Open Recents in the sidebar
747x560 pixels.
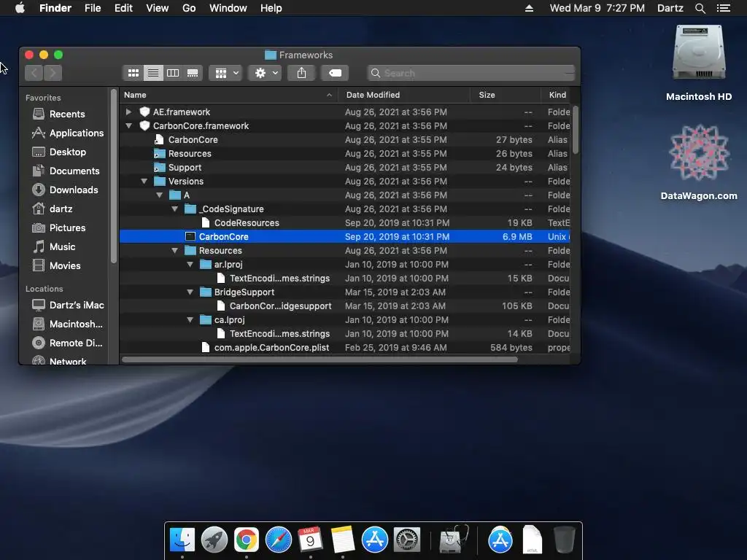click(58, 114)
